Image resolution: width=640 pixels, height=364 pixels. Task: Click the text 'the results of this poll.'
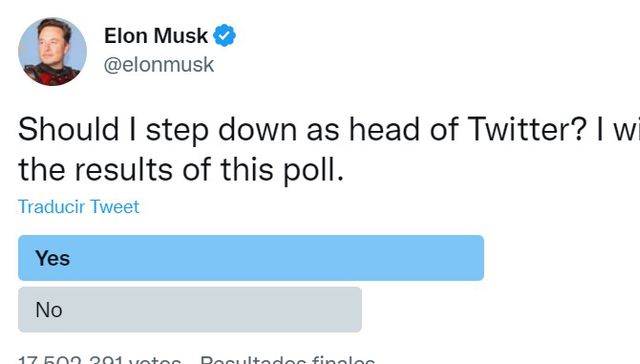[181, 170]
